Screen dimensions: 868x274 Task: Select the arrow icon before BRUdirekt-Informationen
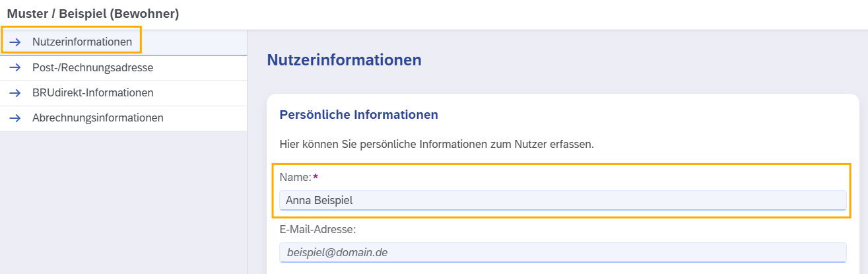click(x=15, y=93)
